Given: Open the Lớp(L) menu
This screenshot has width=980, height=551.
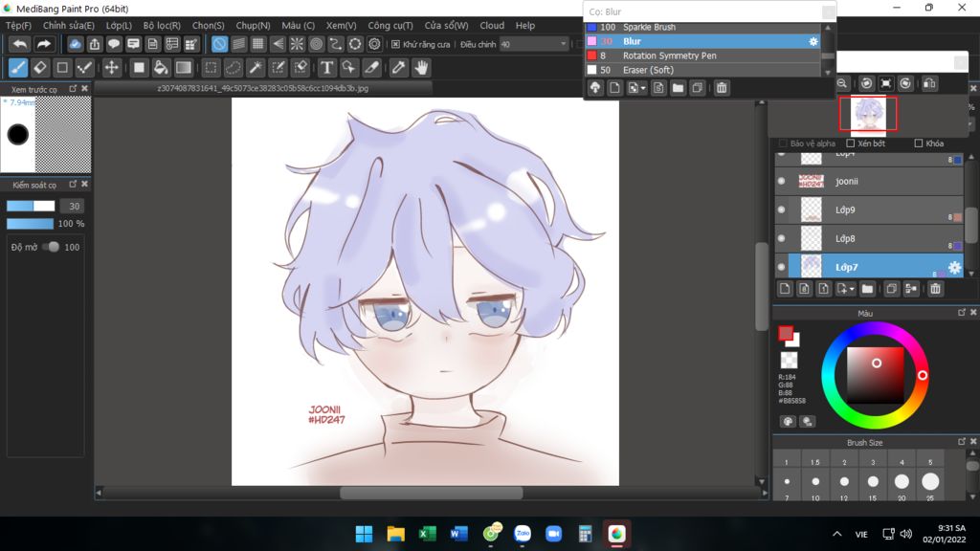Looking at the screenshot, I should tap(119, 26).
